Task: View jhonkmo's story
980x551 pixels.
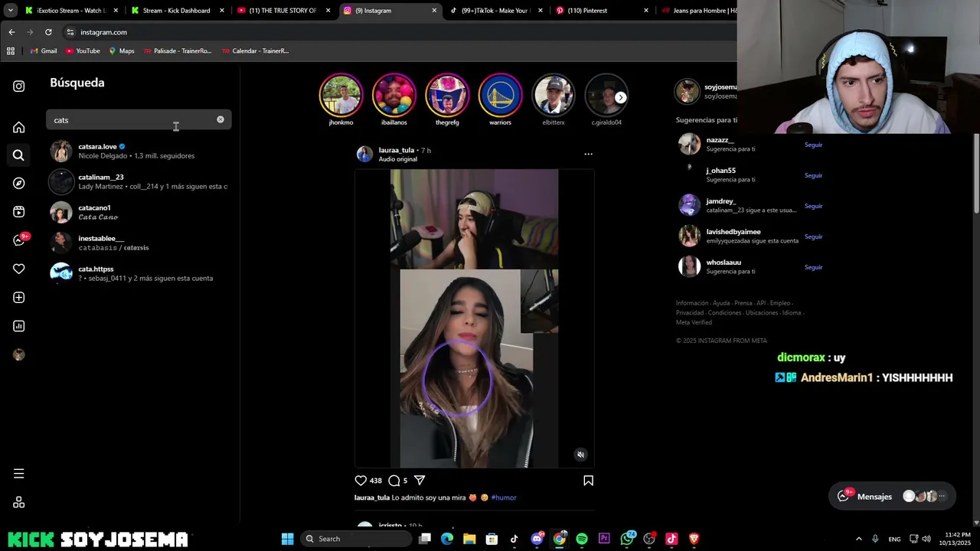Action: click(341, 96)
